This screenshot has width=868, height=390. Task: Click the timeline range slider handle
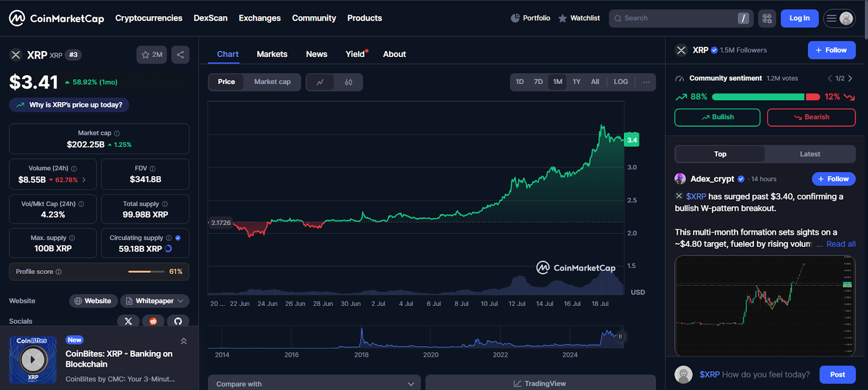[x=620, y=336]
